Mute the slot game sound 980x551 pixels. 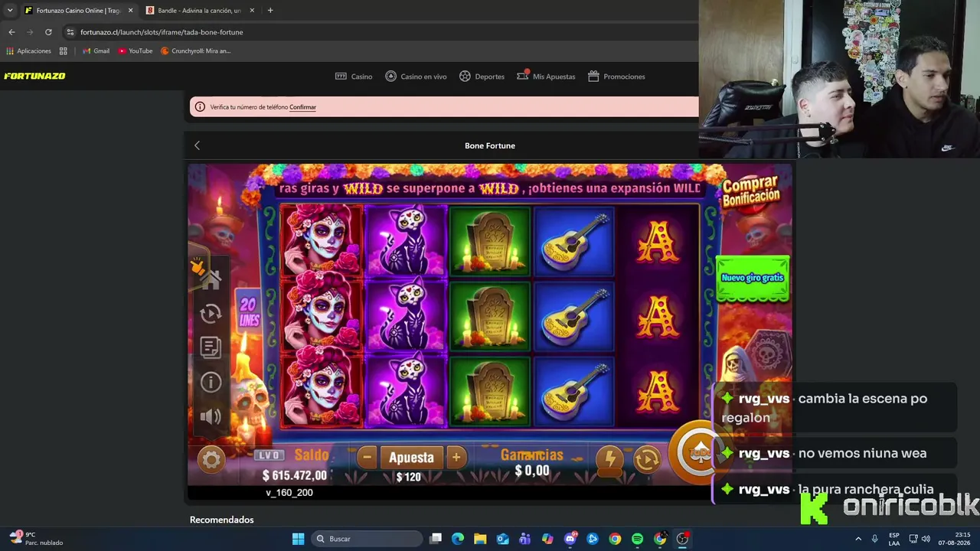211,416
